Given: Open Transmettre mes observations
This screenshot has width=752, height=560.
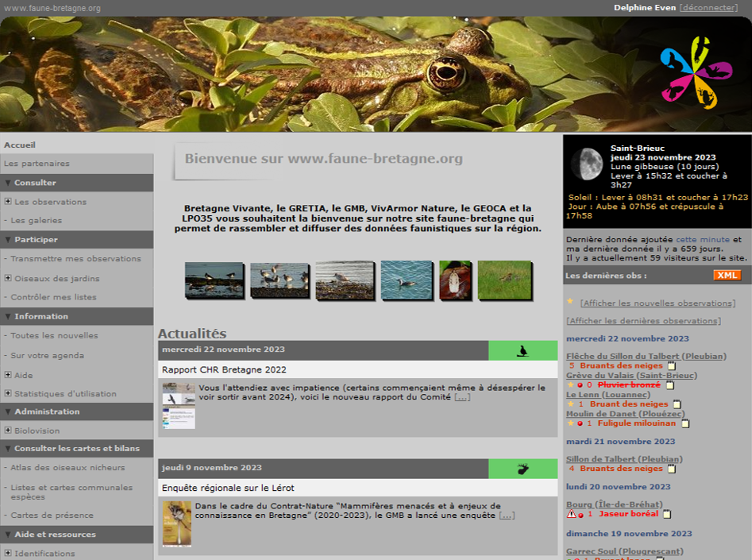Looking at the screenshot, I should click(75, 259).
